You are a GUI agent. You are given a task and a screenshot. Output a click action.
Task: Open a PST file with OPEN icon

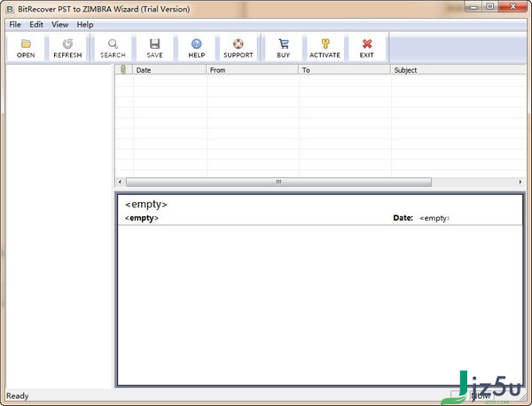[26, 48]
